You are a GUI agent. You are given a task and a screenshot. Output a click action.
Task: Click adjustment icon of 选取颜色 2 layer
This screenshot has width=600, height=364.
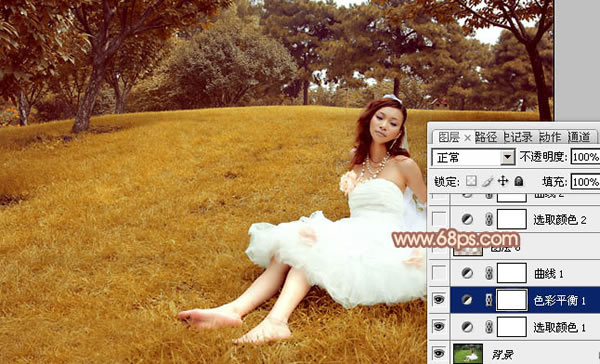click(466, 219)
